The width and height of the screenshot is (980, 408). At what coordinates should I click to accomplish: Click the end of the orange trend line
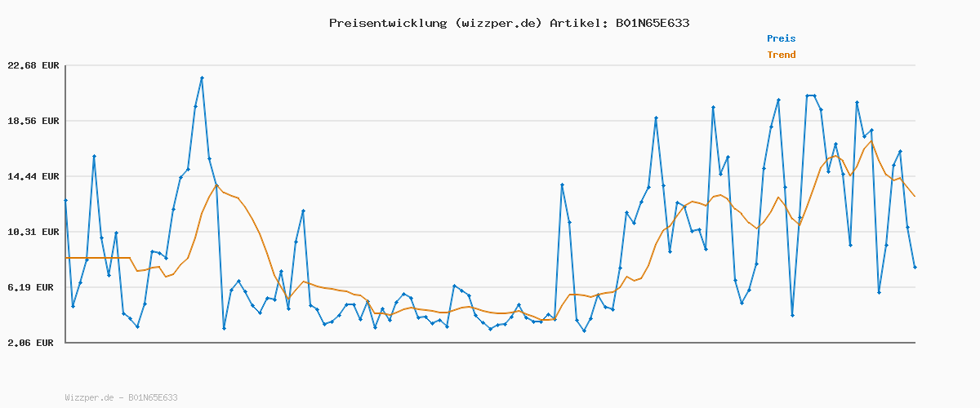tap(915, 196)
